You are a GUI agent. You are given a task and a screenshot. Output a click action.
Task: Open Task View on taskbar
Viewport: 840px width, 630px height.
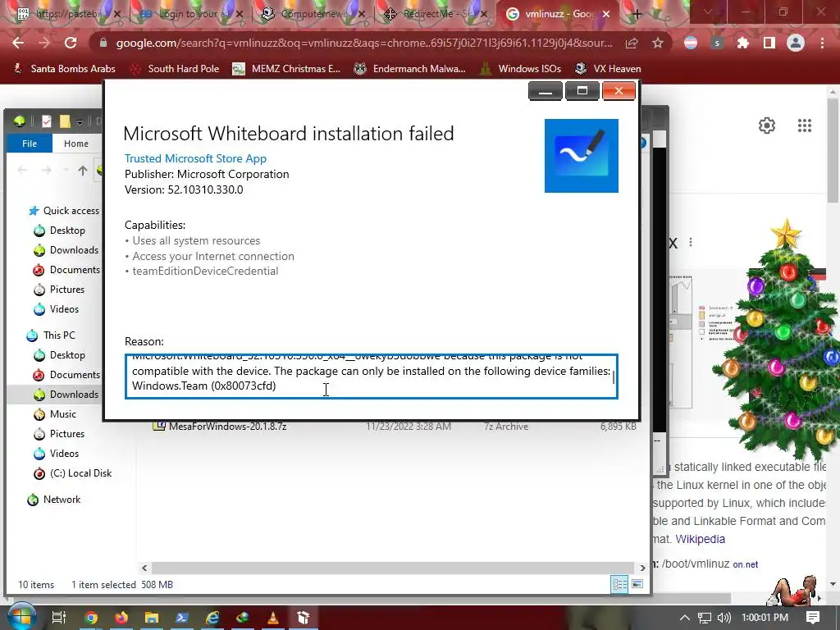(x=58, y=617)
